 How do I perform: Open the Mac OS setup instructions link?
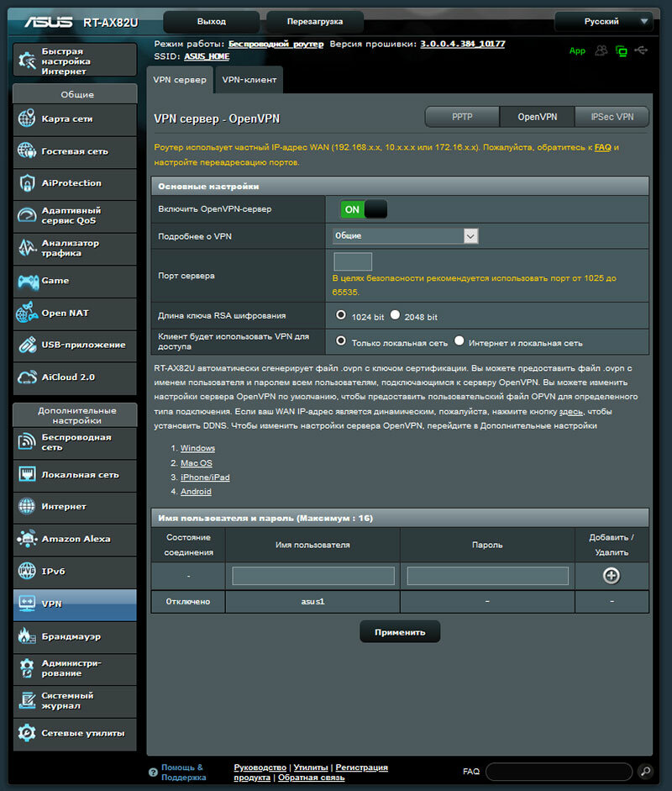[x=196, y=462]
